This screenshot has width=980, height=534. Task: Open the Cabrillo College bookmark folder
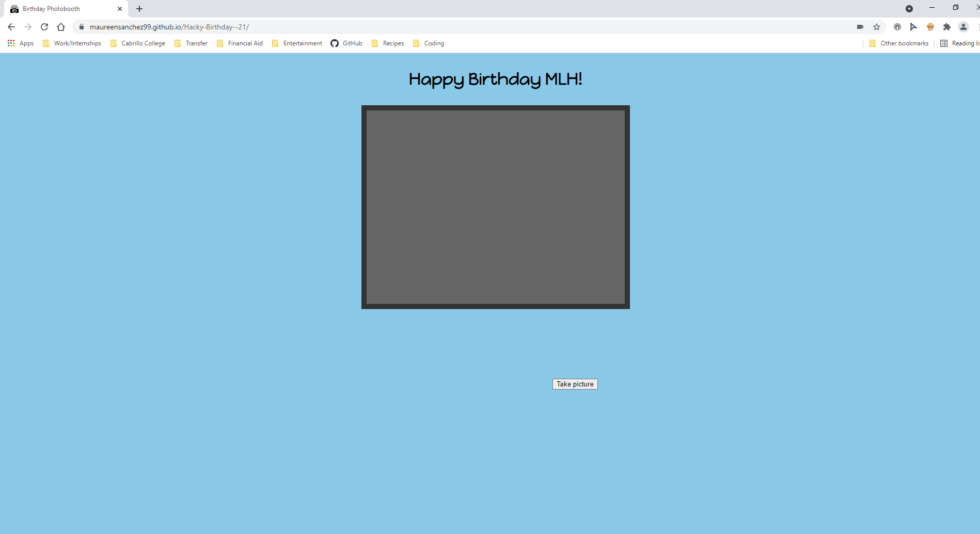138,43
